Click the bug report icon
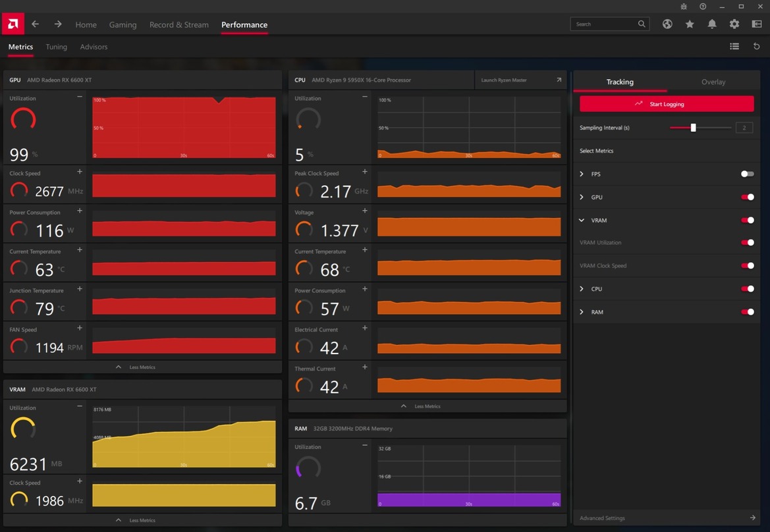The image size is (770, 532). point(684,7)
